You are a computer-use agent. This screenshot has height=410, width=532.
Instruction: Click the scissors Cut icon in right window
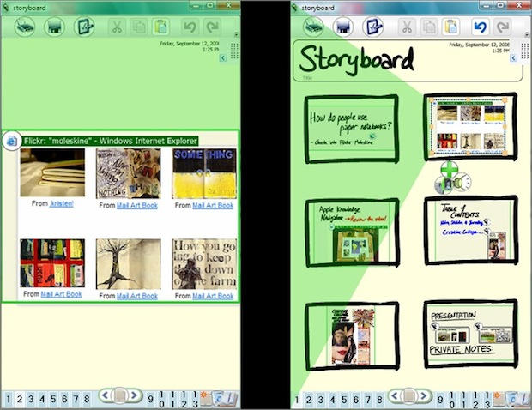pyautogui.click(x=406, y=27)
